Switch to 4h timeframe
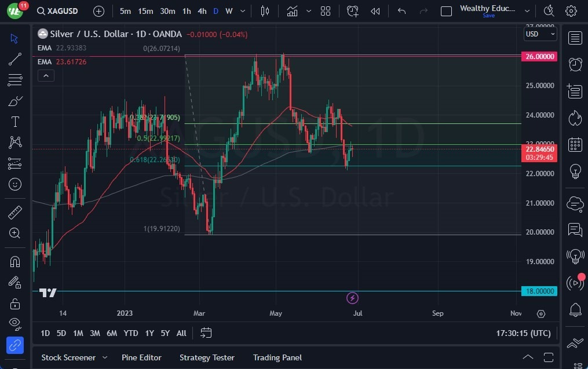Viewport: 588px width, 369px height. 202,11
